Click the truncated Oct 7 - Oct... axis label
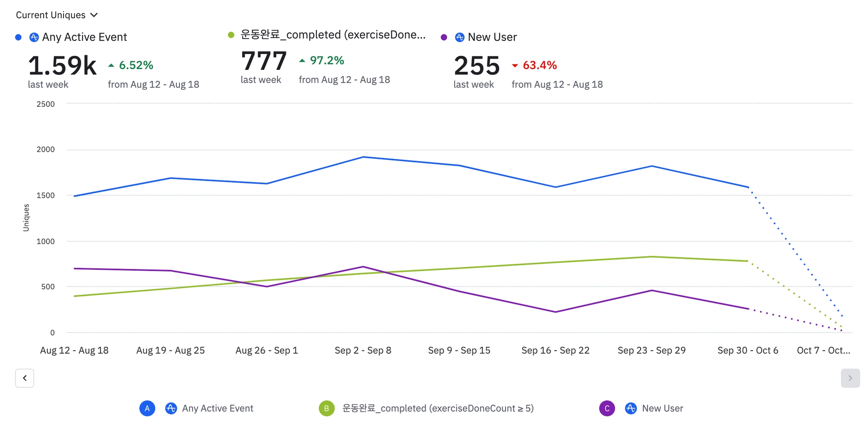Screen dimensions: 868x427 [823, 350]
